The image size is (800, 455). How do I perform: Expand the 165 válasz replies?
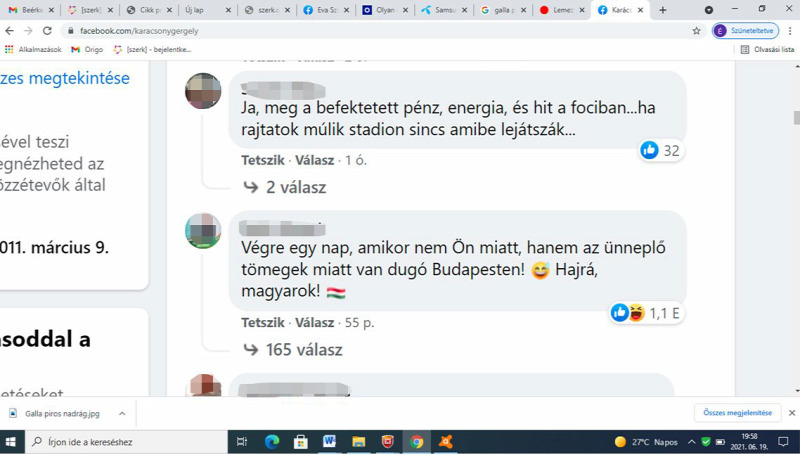pyautogui.click(x=293, y=349)
